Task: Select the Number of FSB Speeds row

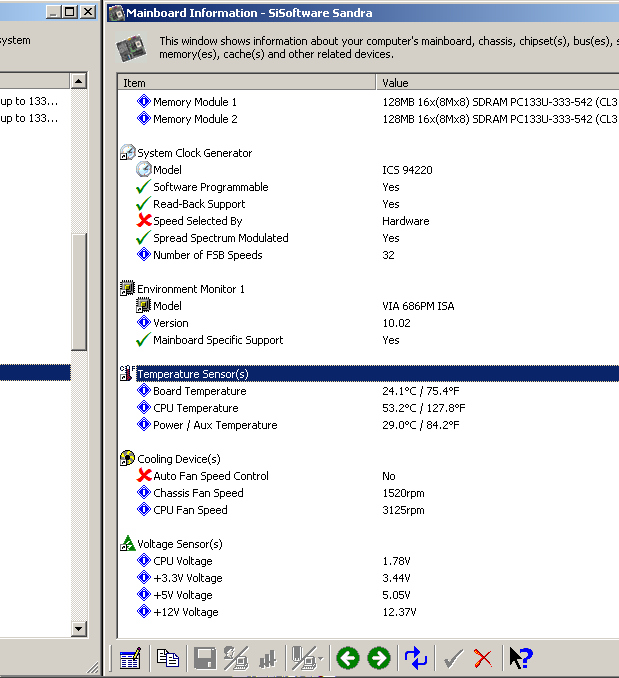Action: (x=368, y=255)
